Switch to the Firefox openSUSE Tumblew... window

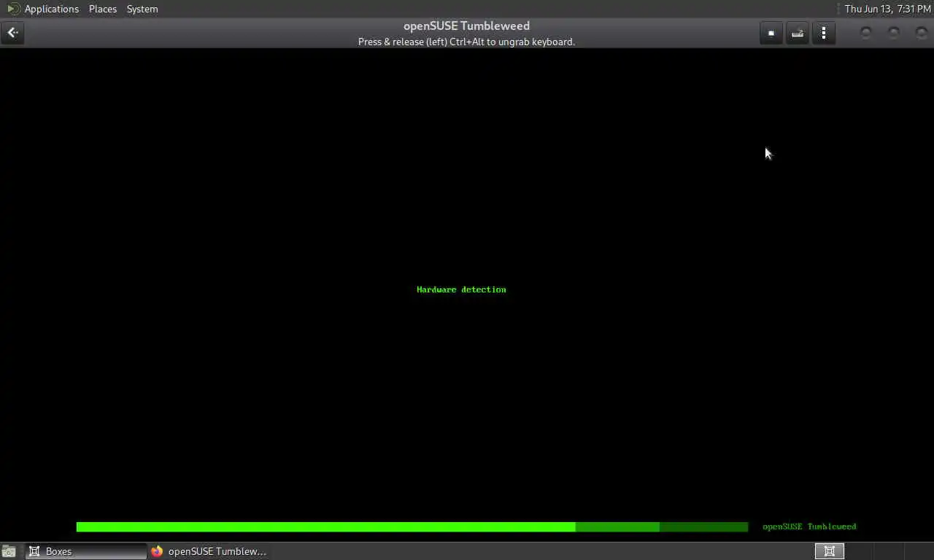tap(209, 551)
